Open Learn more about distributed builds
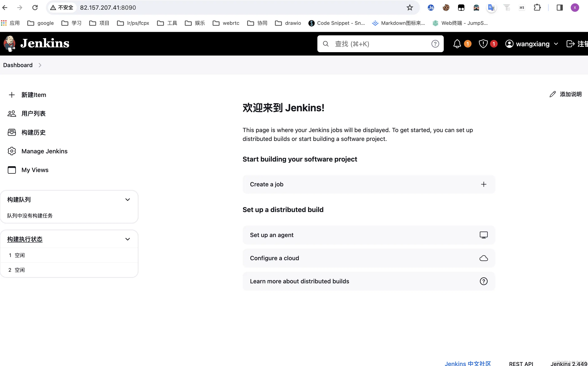This screenshot has height=366, width=588. click(369, 281)
